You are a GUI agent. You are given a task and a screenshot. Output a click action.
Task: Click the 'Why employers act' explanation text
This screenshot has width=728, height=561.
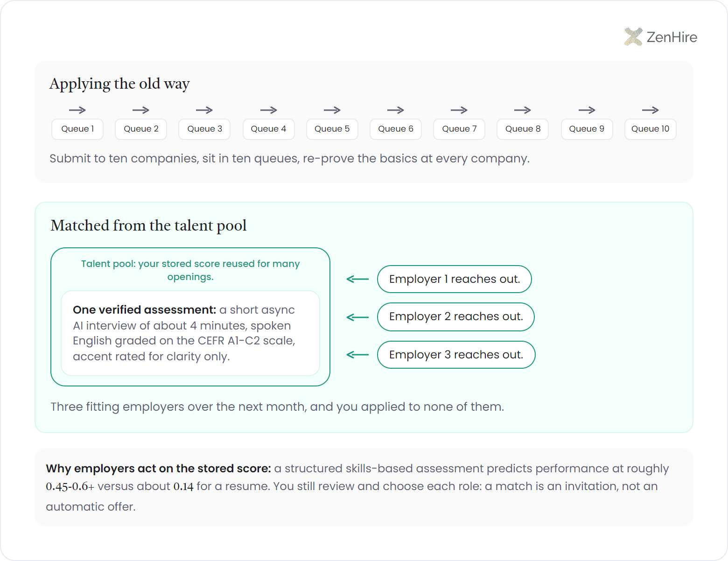pyautogui.click(x=357, y=487)
